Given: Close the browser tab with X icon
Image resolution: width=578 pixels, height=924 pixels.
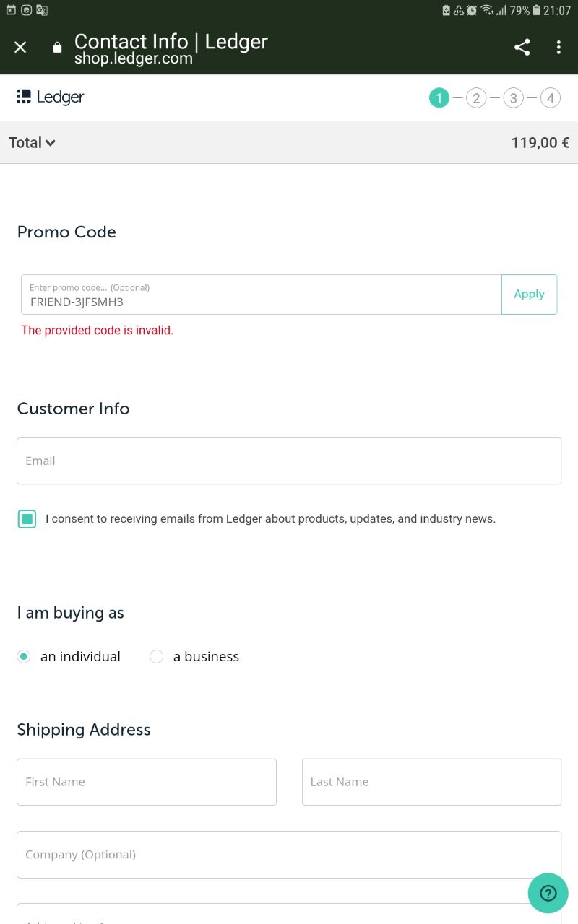Looking at the screenshot, I should (20, 47).
